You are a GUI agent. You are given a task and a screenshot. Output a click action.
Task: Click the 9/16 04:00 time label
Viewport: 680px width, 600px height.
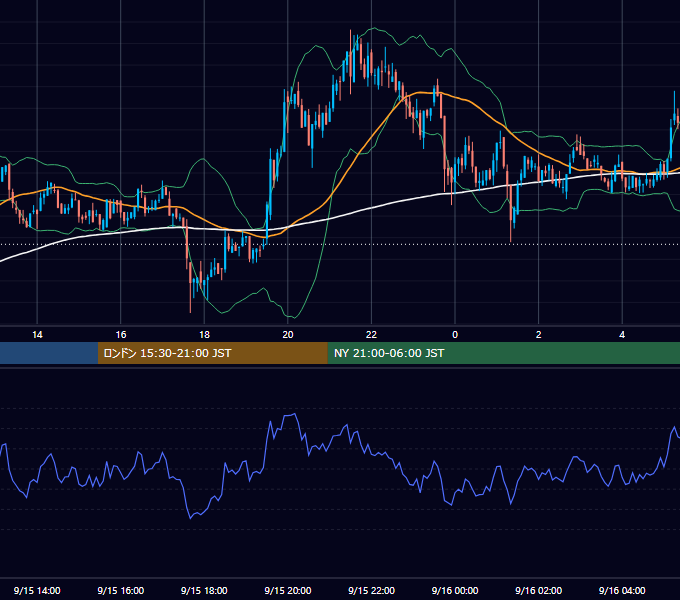[622, 590]
